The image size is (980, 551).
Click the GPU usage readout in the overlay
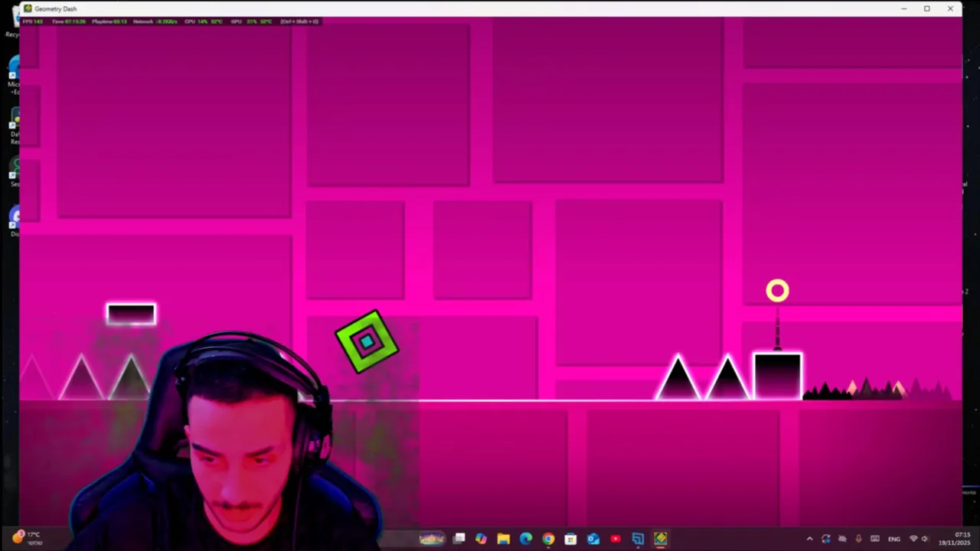[x=251, y=21]
